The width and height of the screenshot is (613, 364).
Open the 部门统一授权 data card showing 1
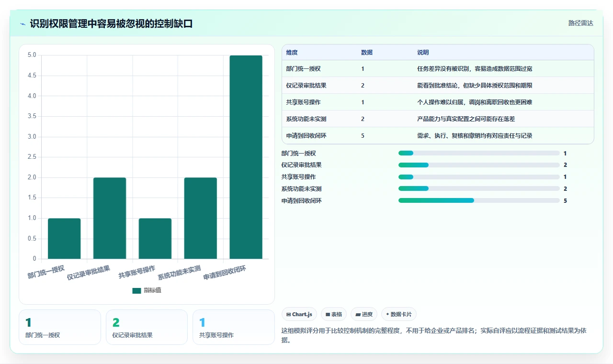coord(60,327)
